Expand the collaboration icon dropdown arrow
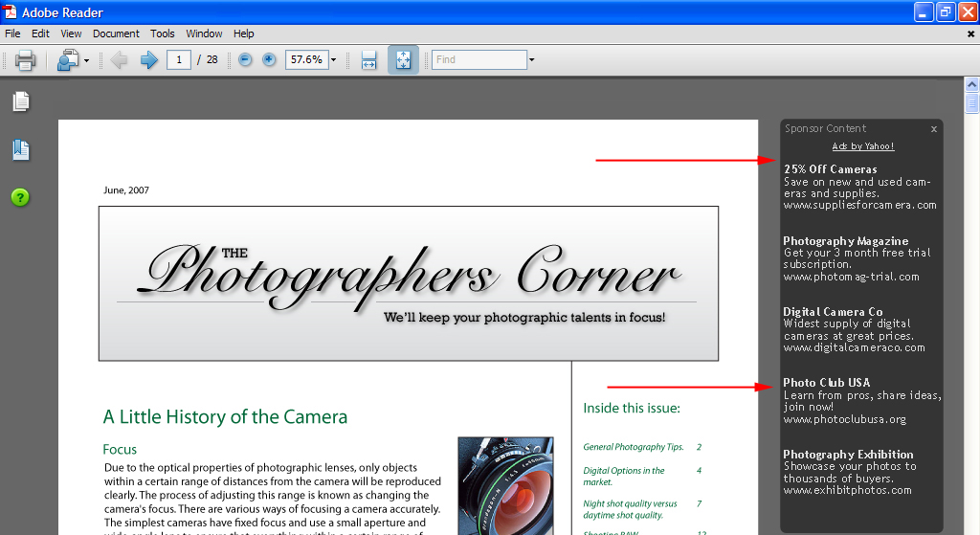The height and width of the screenshot is (535, 980). tap(86, 60)
